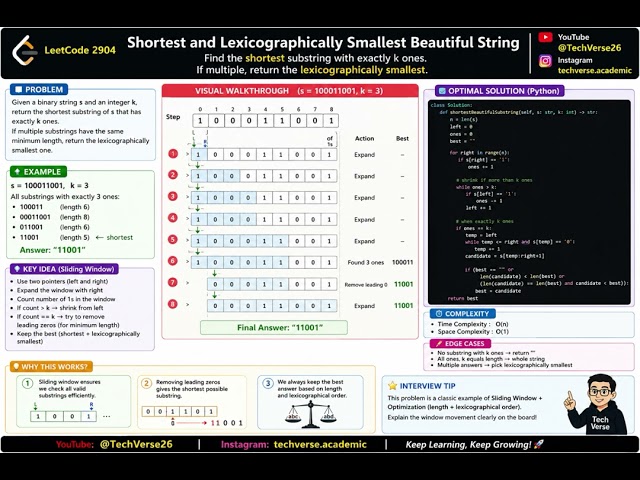Click 'Expand the window with right' bullet
This screenshot has height=480, width=640.
pos(60,290)
